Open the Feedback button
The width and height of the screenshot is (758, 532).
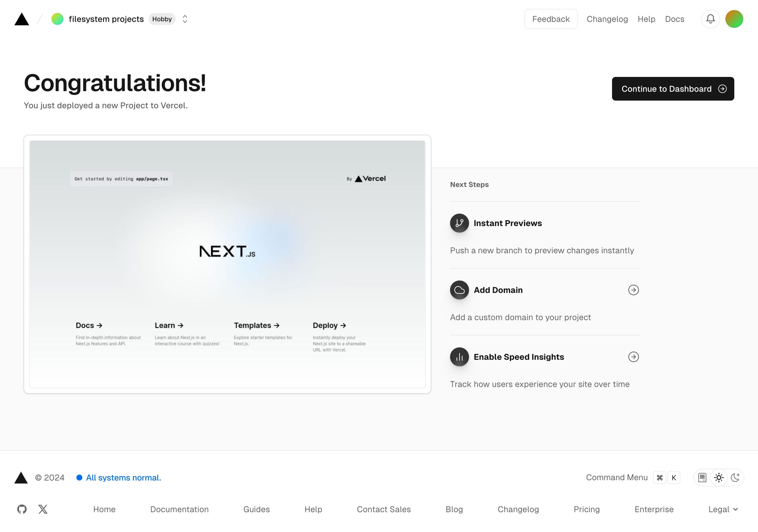click(x=551, y=19)
